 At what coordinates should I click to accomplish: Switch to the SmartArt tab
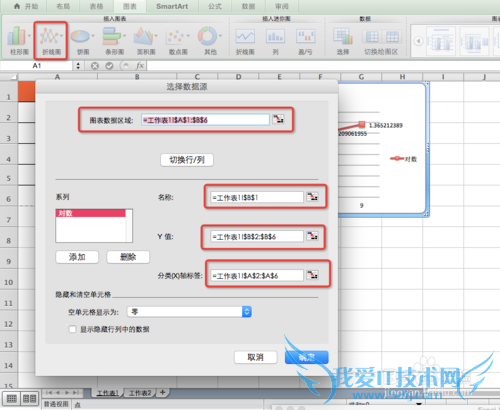click(x=172, y=6)
